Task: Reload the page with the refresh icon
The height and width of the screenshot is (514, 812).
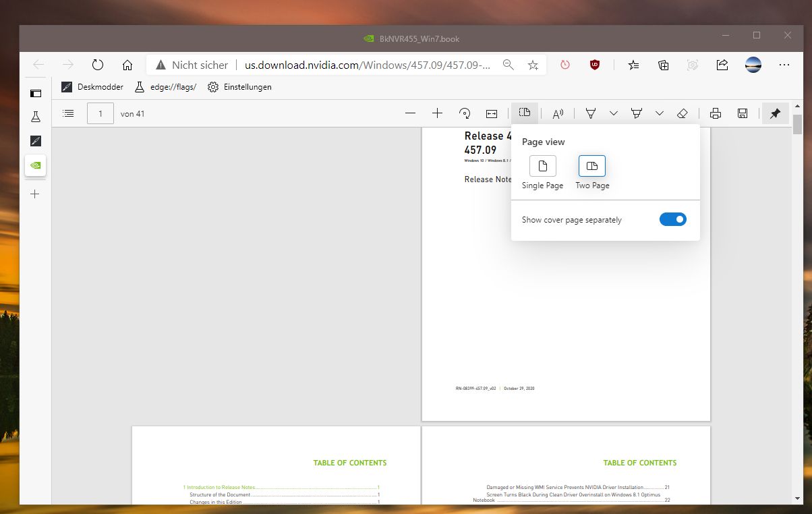Action: click(98, 65)
